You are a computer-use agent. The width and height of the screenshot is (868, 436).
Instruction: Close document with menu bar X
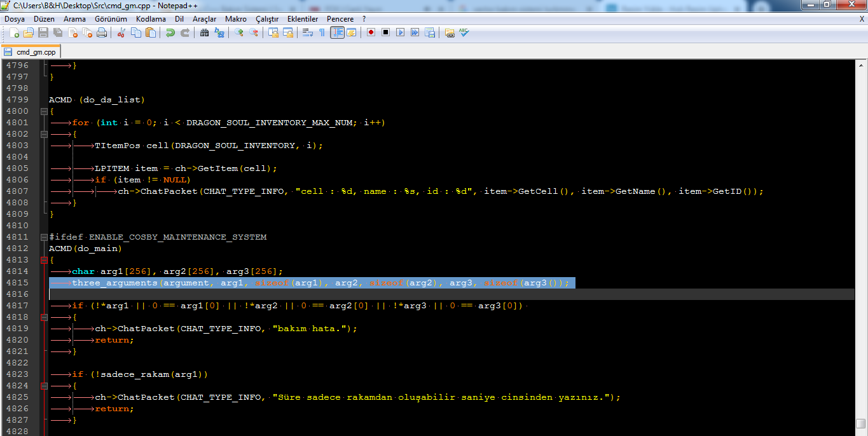[862, 19]
